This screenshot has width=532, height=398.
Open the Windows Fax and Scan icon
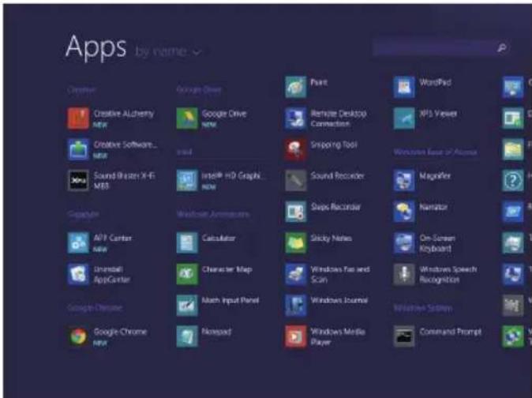[x=295, y=274]
